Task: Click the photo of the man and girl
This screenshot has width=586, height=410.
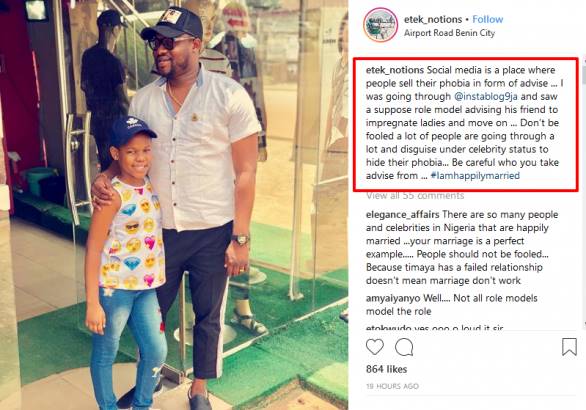Action: click(174, 205)
